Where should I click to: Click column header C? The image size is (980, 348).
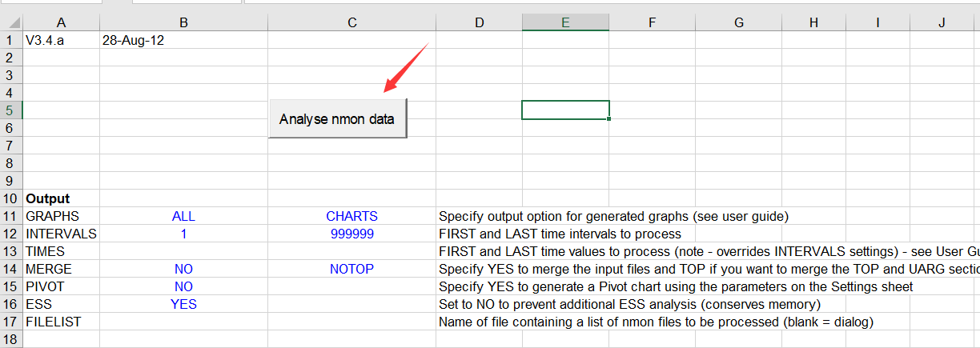click(351, 23)
